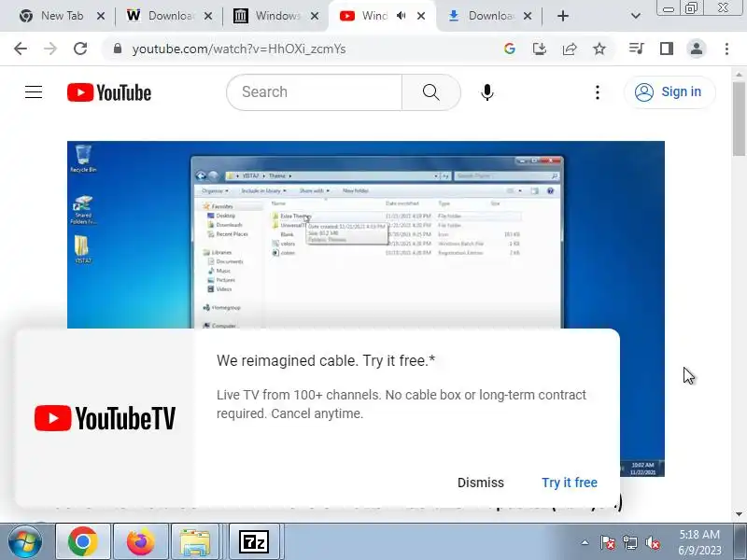The width and height of the screenshot is (747, 560).
Task: Dismiss the YouTube TV promotion
Action: pos(480,483)
